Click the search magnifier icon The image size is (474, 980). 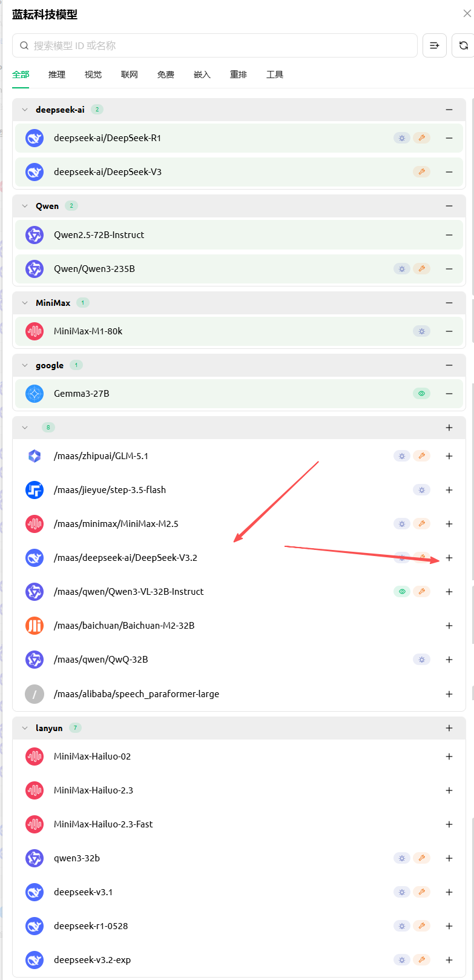point(24,45)
